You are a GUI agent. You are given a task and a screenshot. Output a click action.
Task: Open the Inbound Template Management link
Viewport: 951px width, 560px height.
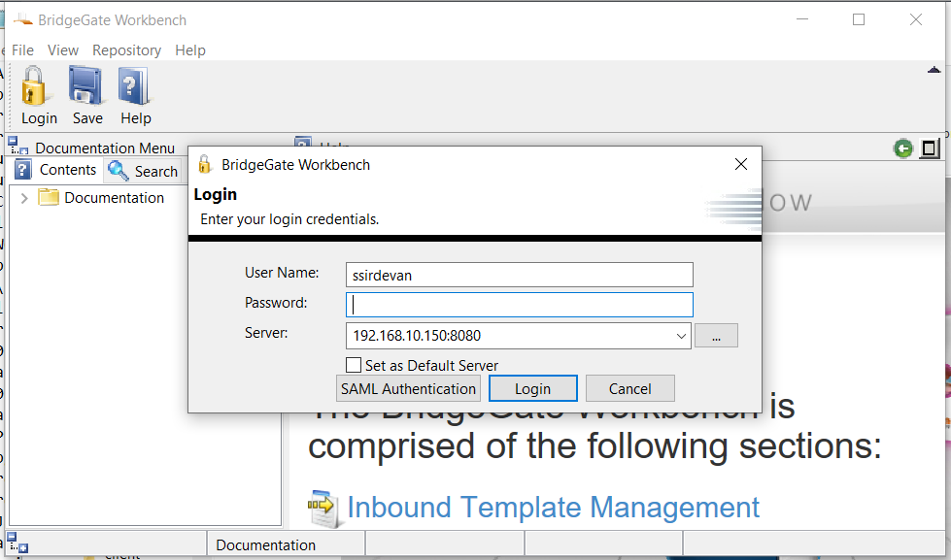[x=553, y=508]
